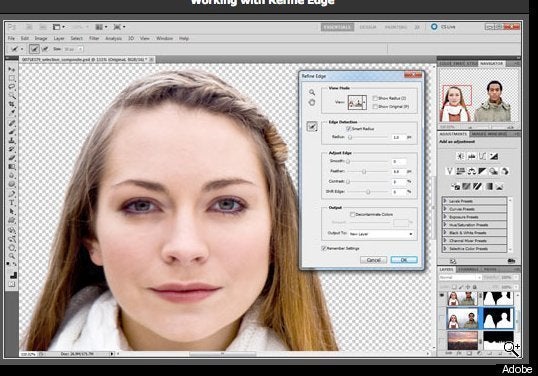
Task: Select the Refine Radius tool in the dialog
Action: 312,127
